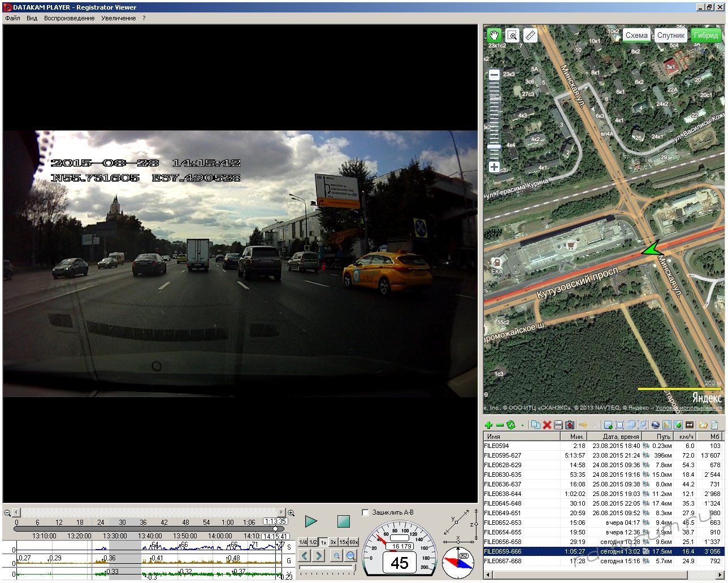
Task: Activate the map zoom-to-area magnifier tool
Action: [x=512, y=35]
